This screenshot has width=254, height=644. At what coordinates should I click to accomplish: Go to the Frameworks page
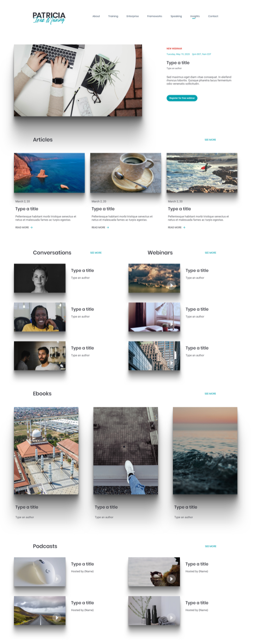point(155,16)
